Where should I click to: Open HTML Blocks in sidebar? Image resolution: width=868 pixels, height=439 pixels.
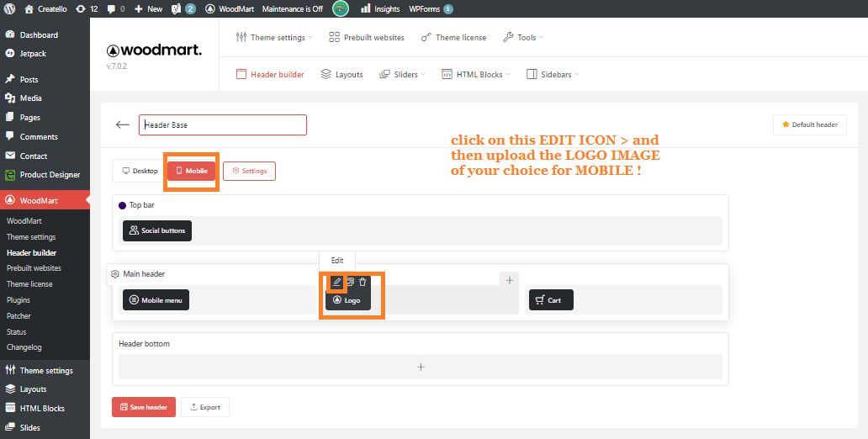(42, 409)
